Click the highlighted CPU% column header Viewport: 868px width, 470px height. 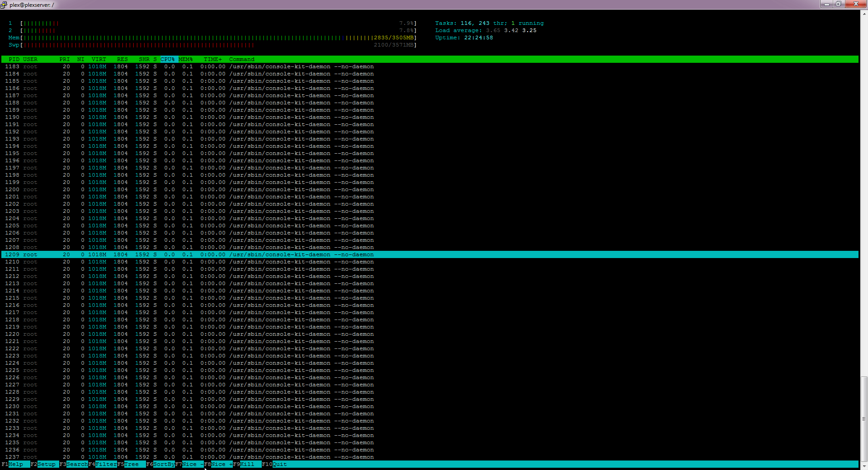point(168,60)
